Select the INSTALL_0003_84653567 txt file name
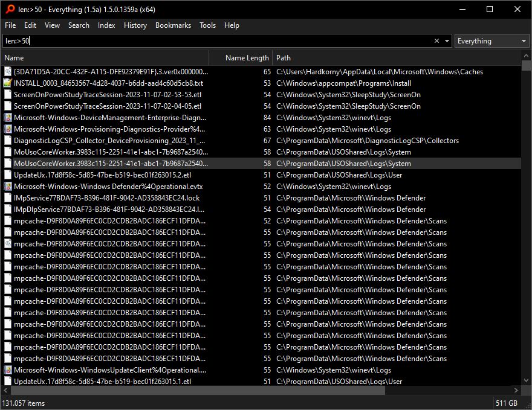Screen dimensions: 532x410 point(109,83)
